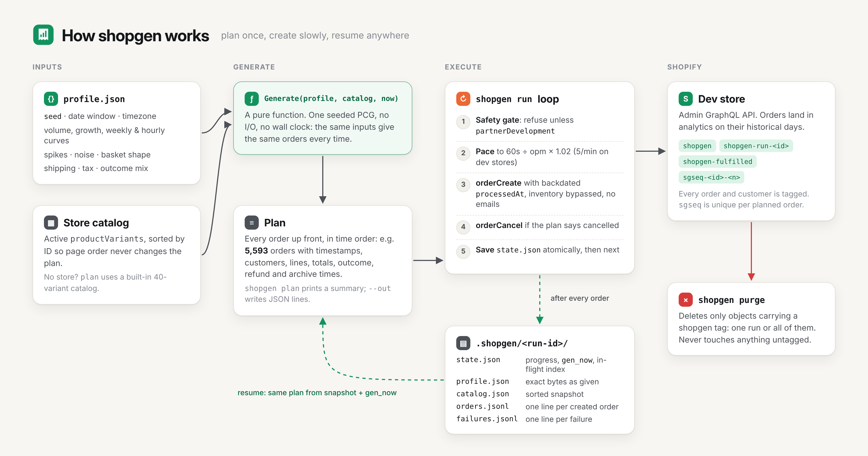This screenshot has height=456, width=868.
Task: Click the document icon beside .shopgen/<run-id>/
Action: [463, 343]
